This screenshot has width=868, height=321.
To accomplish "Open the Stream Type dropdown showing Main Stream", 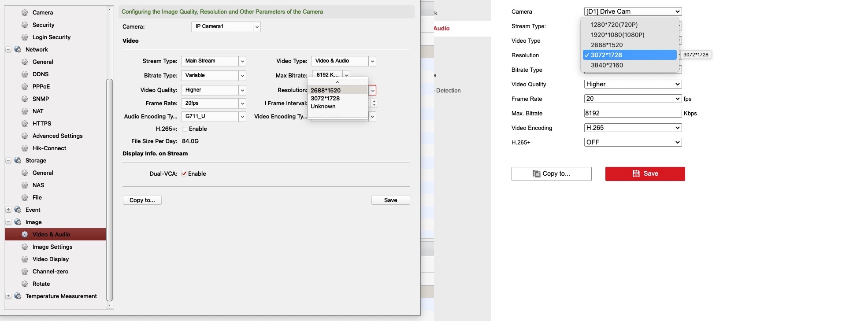I will 213,61.
